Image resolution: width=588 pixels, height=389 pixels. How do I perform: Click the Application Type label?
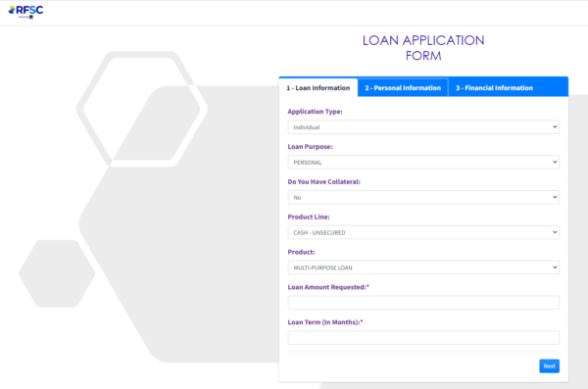(315, 112)
